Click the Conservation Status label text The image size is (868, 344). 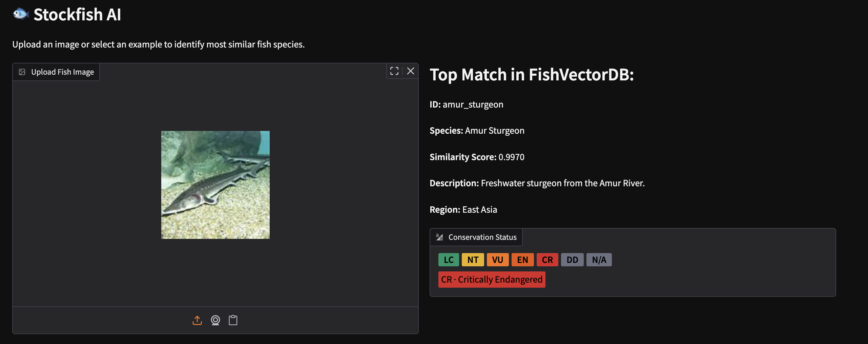click(482, 237)
